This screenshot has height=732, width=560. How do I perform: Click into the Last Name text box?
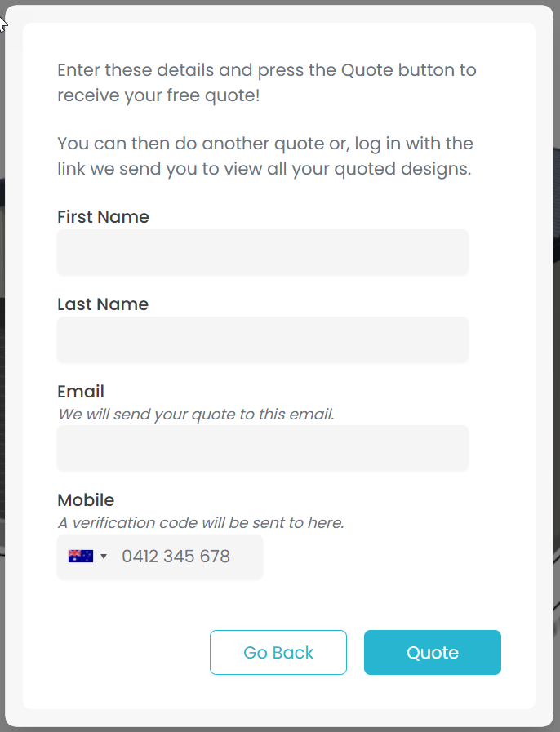(262, 339)
